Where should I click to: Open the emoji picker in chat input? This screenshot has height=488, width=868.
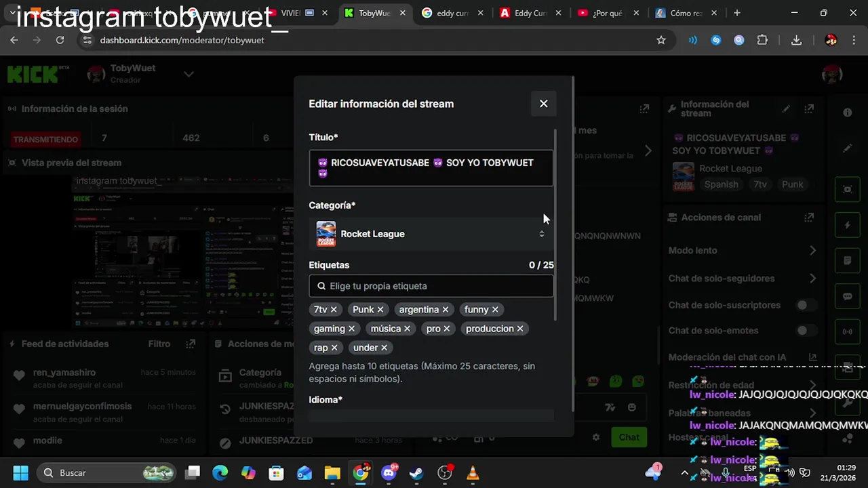[x=632, y=407]
